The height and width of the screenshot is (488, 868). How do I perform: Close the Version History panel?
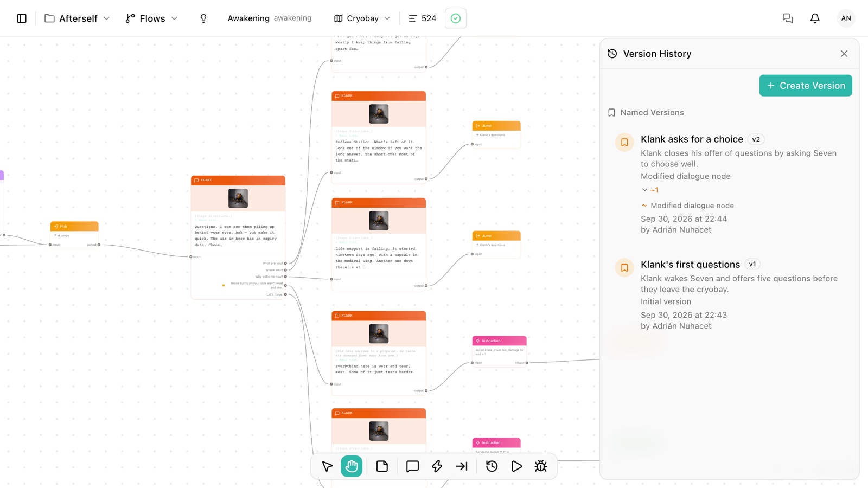[x=844, y=54]
